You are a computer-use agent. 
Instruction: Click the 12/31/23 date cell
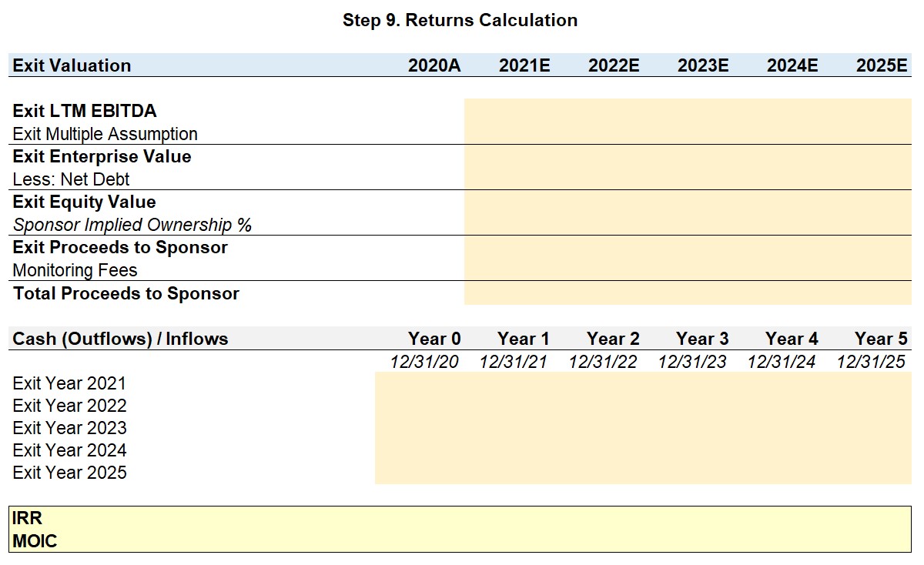point(692,362)
